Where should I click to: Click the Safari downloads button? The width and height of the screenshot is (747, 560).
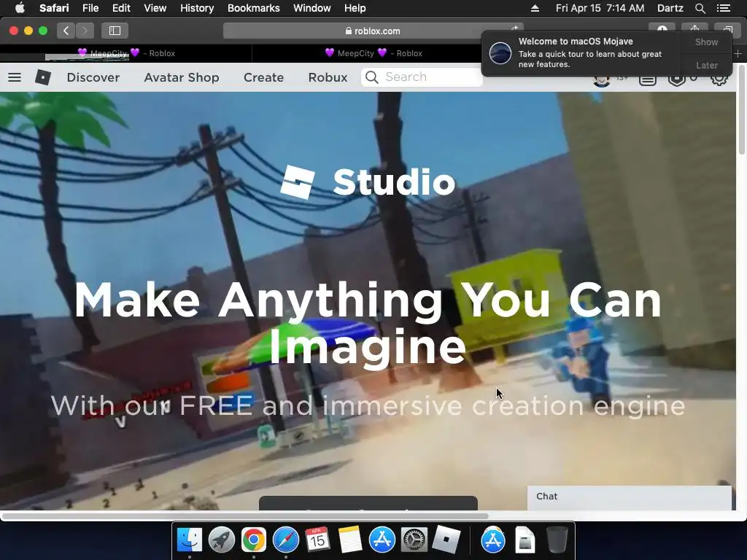(x=662, y=28)
